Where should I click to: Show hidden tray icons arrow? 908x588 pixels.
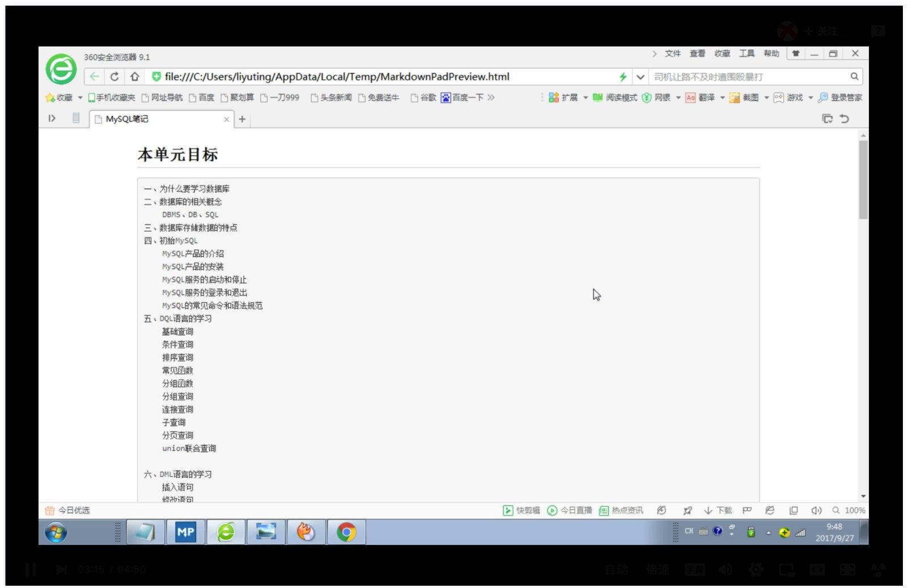click(769, 533)
